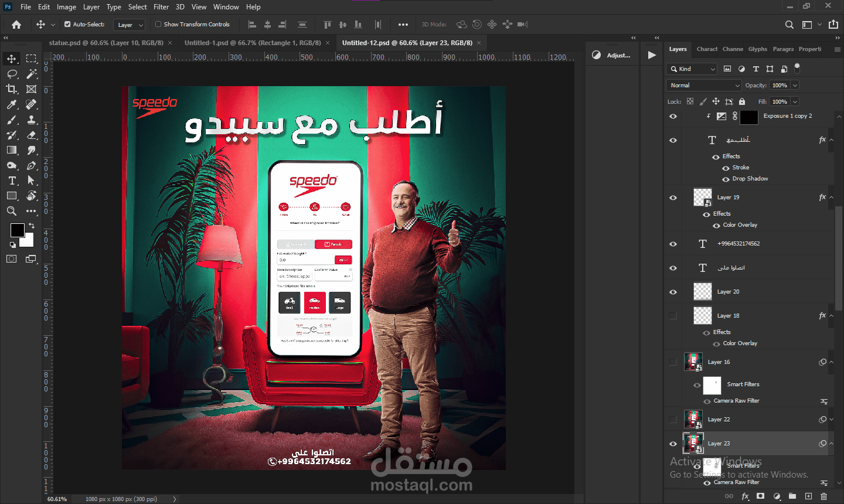This screenshot has width=844, height=504.
Task: Switch to the Channels panel tab
Action: click(x=733, y=49)
